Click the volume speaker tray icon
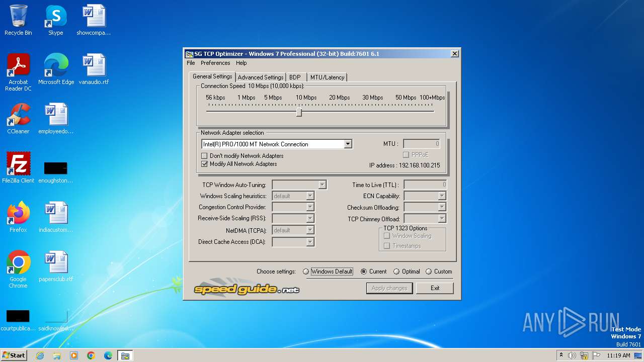The image size is (644, 362). click(x=572, y=355)
